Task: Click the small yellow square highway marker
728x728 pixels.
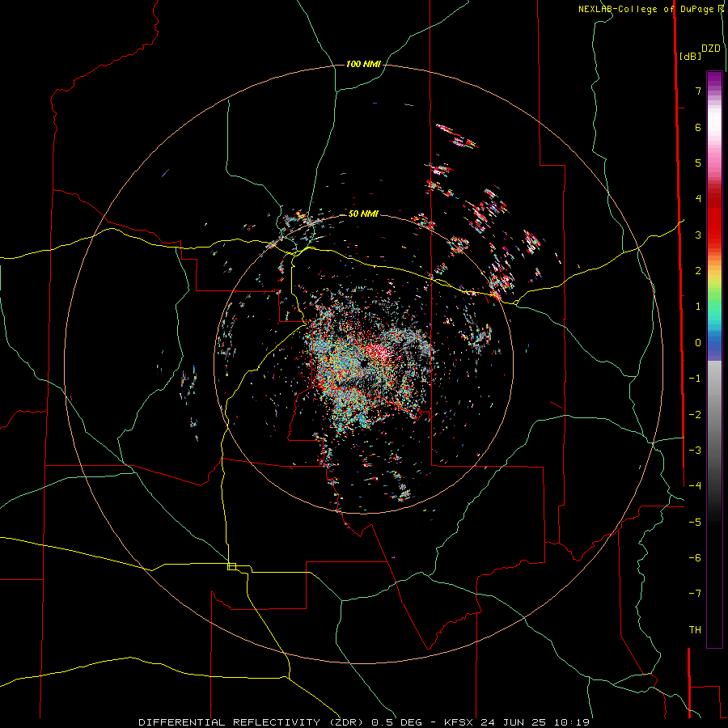Action: click(231, 566)
